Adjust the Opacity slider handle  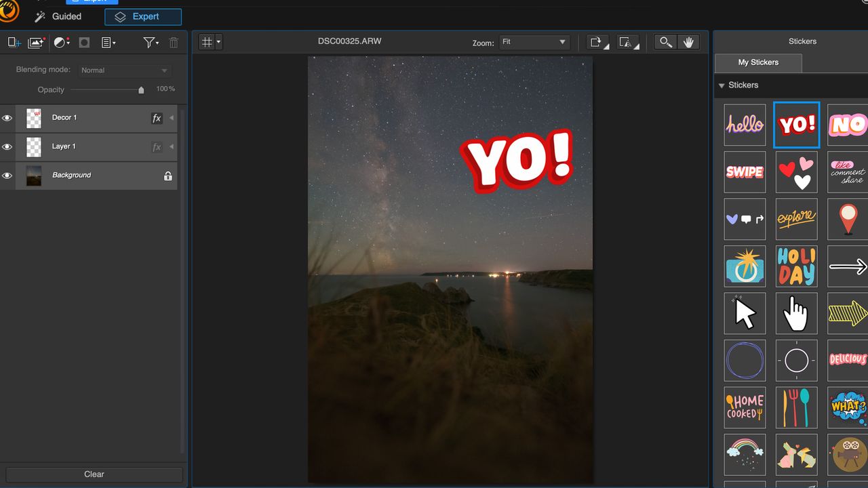click(x=141, y=89)
